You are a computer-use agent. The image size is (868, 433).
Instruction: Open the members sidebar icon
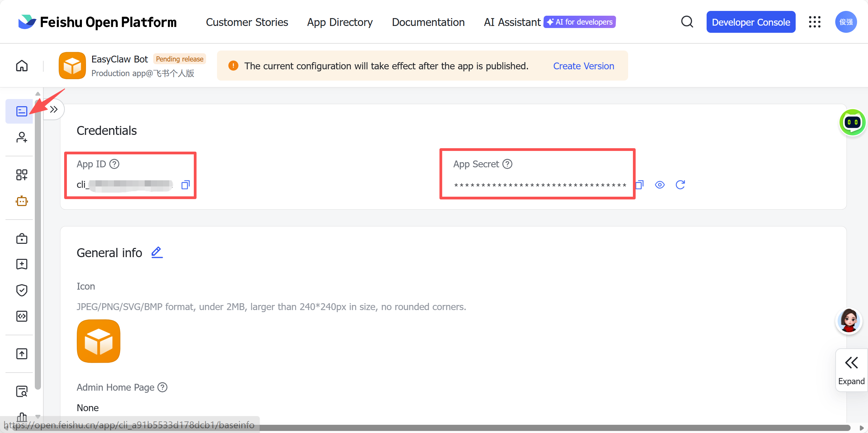click(21, 137)
